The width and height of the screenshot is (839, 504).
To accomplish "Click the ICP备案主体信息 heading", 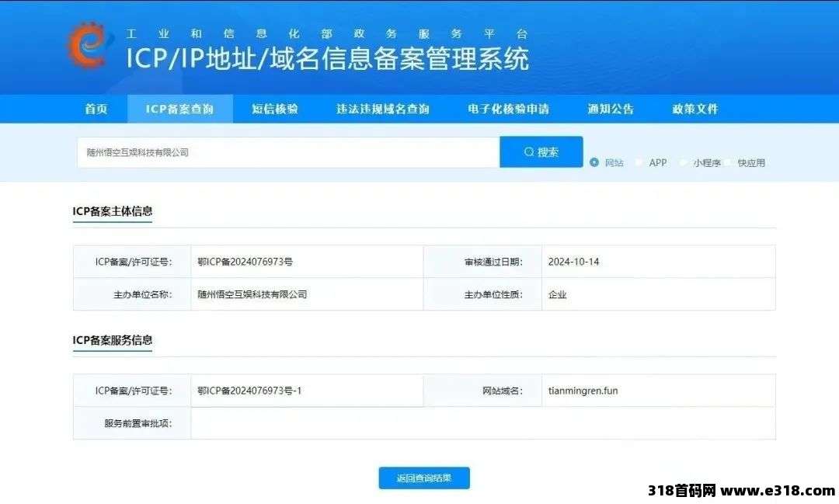I will pos(113,211).
